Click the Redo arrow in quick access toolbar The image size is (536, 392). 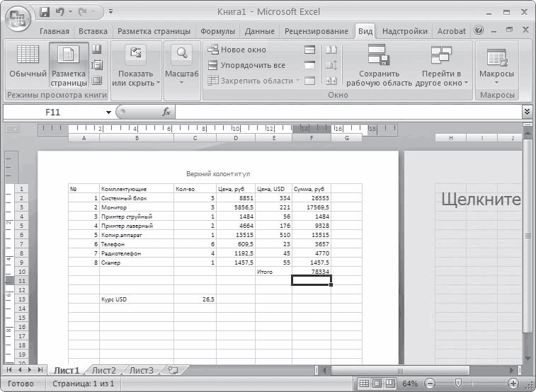pos(83,12)
